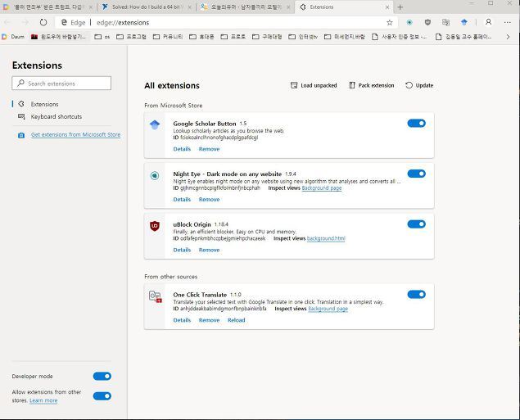The width and height of the screenshot is (520, 420).
Task: Close the 'Solved: How do I build' tab
Action: point(190,7)
